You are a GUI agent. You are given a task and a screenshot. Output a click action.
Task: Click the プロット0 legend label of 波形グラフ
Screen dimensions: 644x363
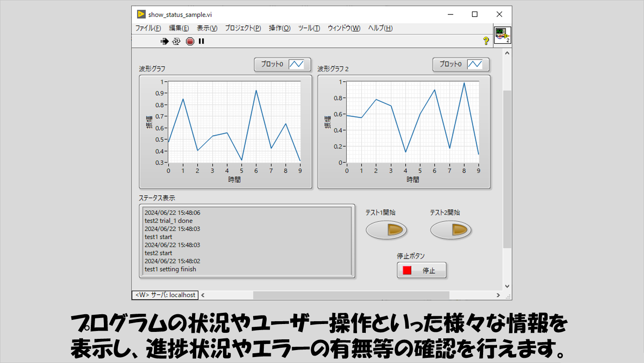272,65
